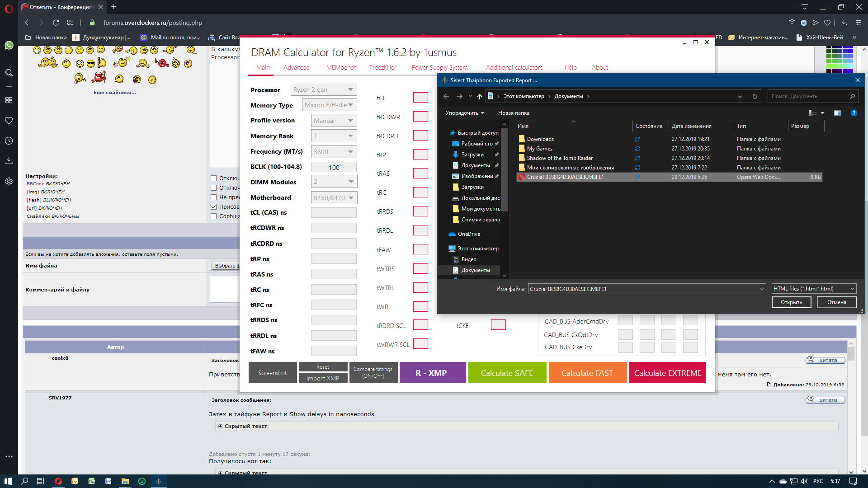Click the file dialog help question icon
868x488 pixels.
pyautogui.click(x=854, y=113)
